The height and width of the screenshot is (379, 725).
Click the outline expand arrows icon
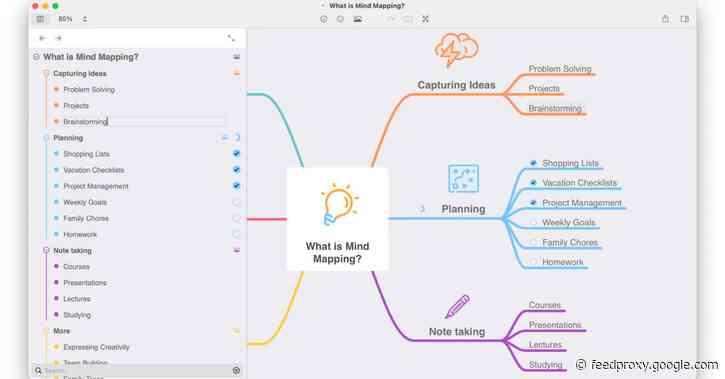coord(231,38)
